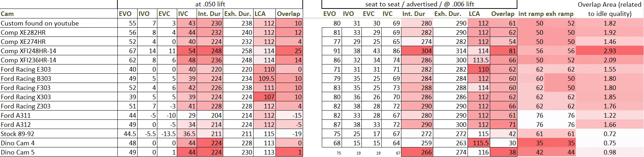Click the 'int ramp exh ramp' header cell
Screen dimensions: 644x157
546,14
